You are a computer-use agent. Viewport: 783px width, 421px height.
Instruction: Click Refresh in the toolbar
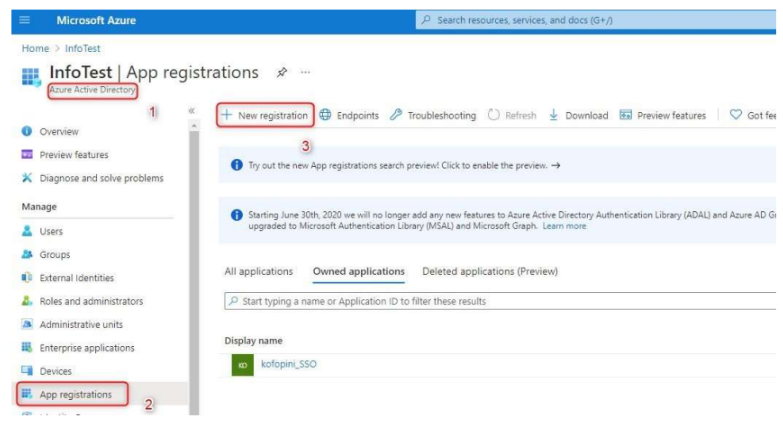click(x=512, y=115)
